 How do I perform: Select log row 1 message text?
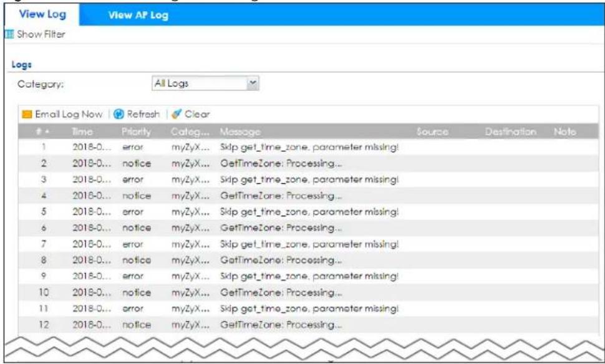(309, 147)
